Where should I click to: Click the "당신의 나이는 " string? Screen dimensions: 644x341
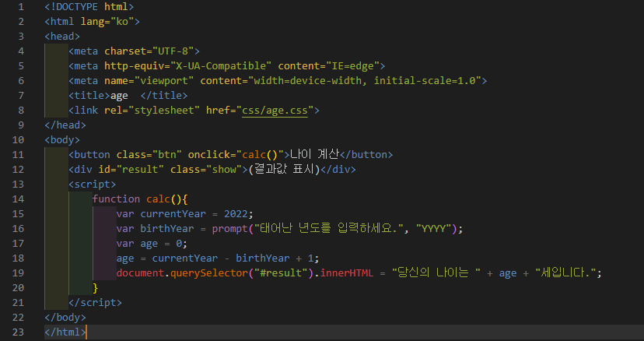click(436, 272)
